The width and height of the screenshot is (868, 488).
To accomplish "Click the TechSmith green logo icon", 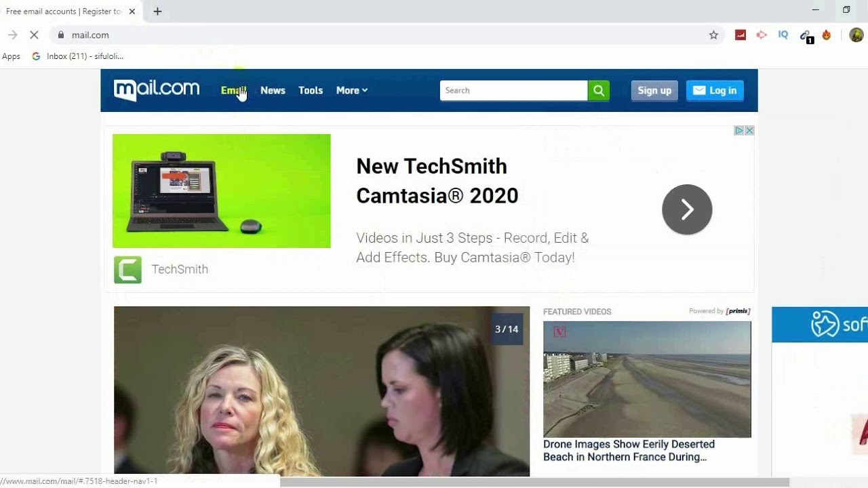I will click(127, 270).
